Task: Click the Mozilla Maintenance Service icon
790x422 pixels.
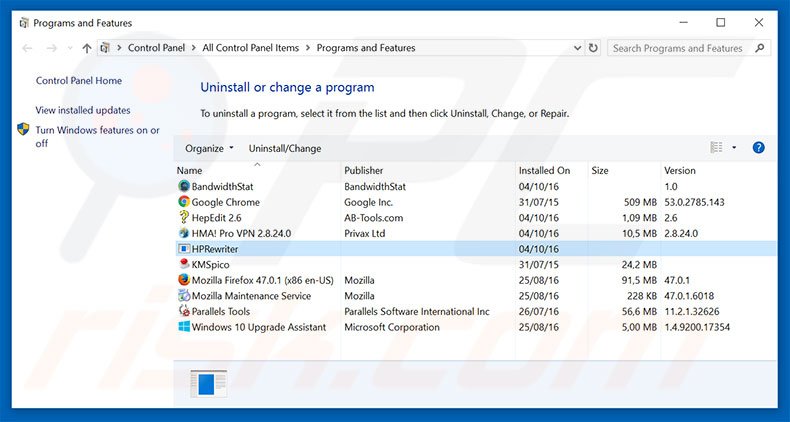Action: (184, 296)
